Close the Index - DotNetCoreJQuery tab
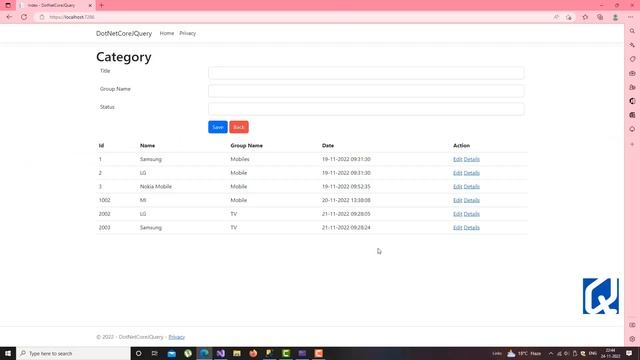 (x=90, y=5)
